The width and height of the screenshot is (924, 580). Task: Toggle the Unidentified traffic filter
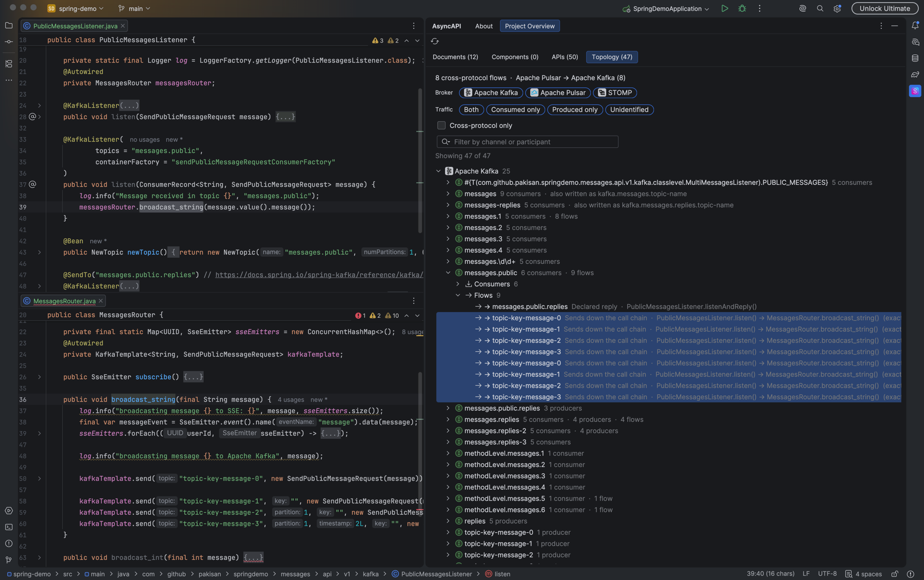point(629,110)
